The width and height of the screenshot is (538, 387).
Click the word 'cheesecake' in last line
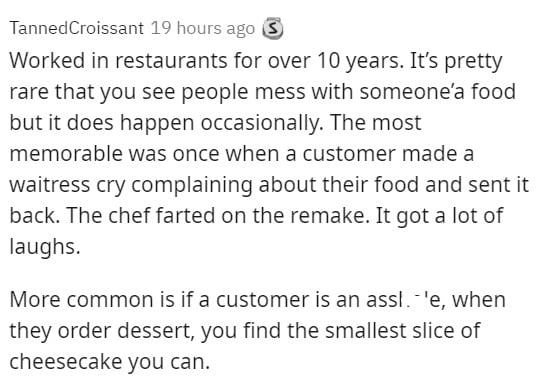coord(66,361)
